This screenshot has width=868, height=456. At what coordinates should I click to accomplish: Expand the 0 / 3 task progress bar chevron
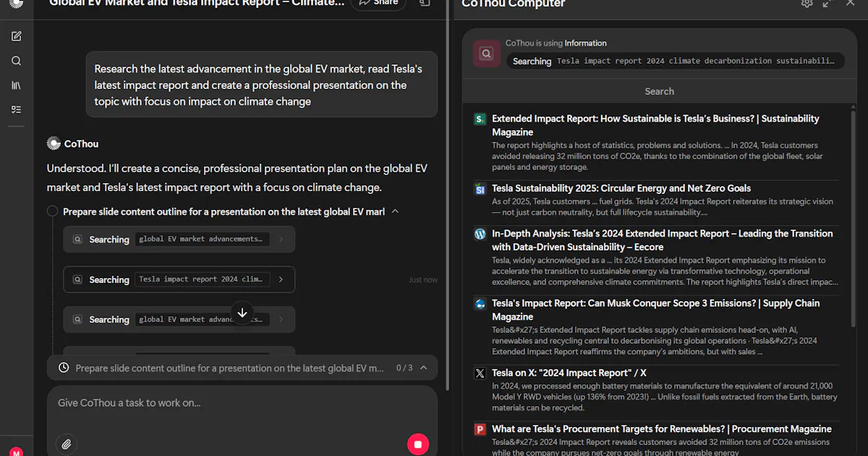point(424,368)
